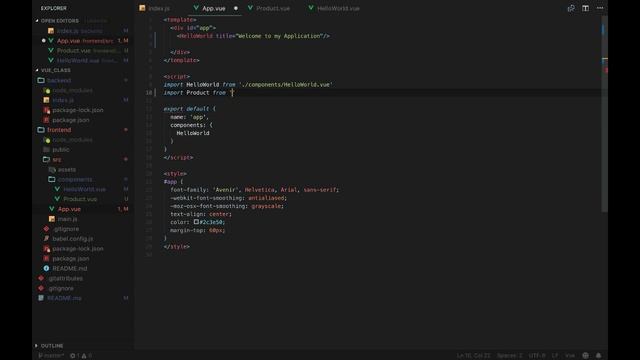Click the import Product from line
This screenshot has height=360, width=640.
[198, 93]
